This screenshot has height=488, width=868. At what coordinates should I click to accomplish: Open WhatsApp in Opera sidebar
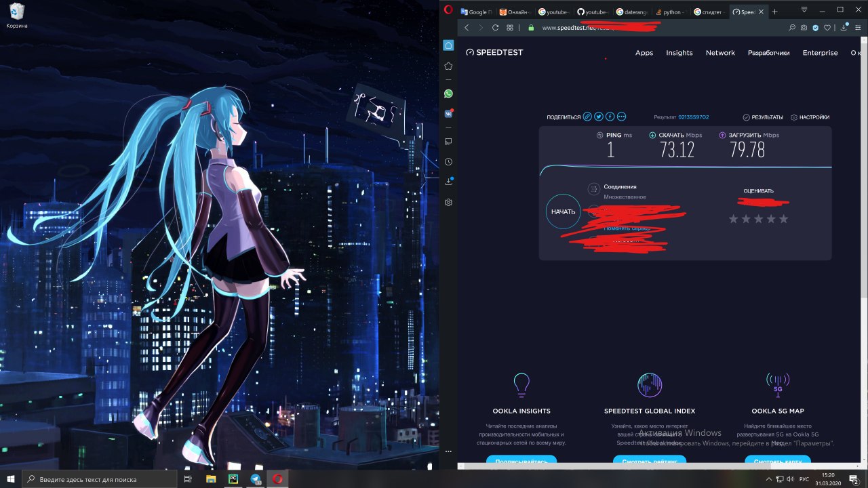tap(448, 94)
